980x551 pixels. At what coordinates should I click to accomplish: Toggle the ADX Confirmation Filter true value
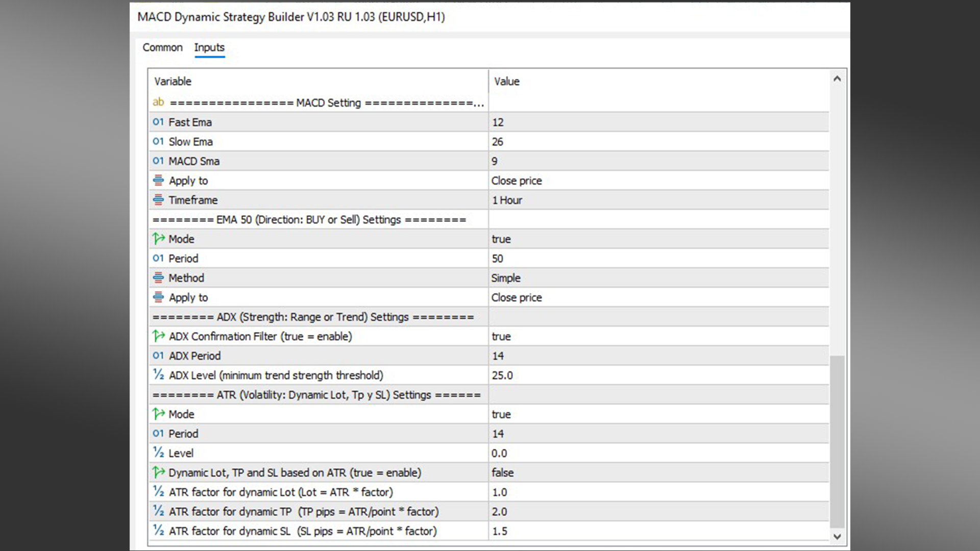coord(501,336)
